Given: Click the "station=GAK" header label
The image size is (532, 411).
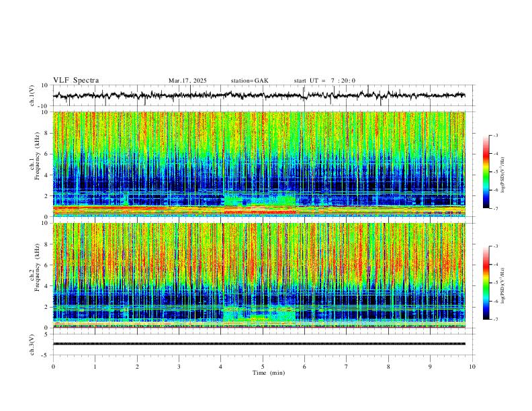Looking at the screenshot, I should 249,81.
